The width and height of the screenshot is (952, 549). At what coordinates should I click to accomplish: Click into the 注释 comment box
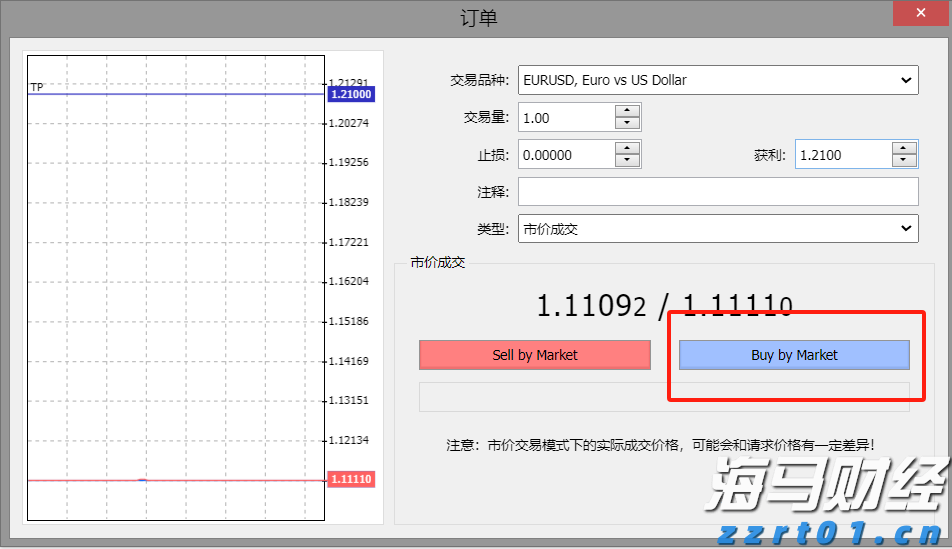click(x=717, y=192)
